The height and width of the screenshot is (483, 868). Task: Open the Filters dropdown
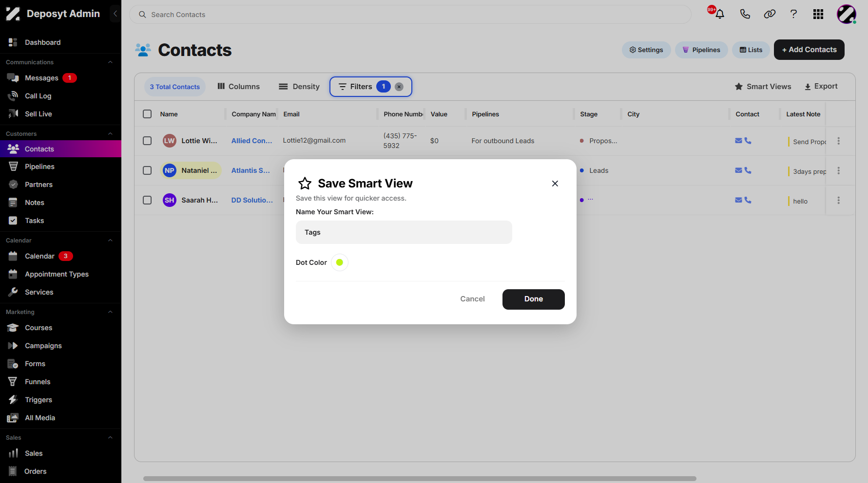[370, 87]
